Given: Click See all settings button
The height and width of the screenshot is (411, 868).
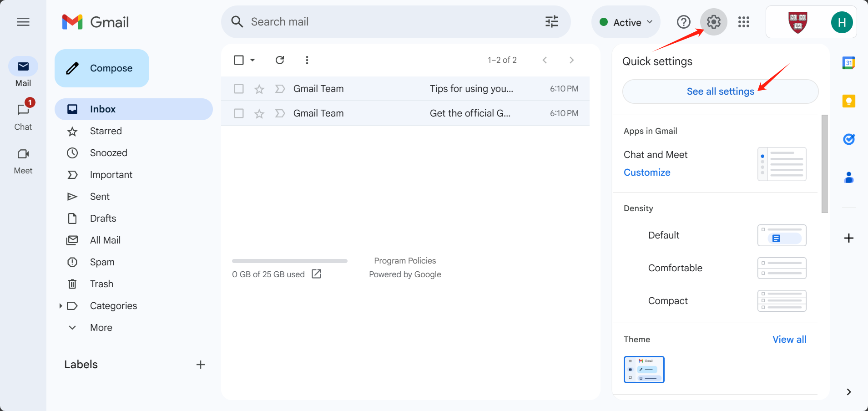Looking at the screenshot, I should point(720,91).
